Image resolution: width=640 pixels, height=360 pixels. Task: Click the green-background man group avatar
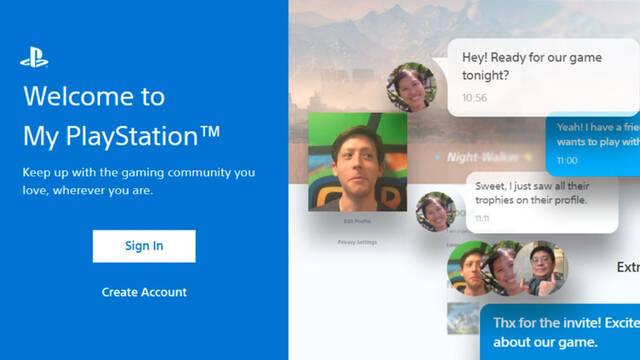tap(470, 268)
